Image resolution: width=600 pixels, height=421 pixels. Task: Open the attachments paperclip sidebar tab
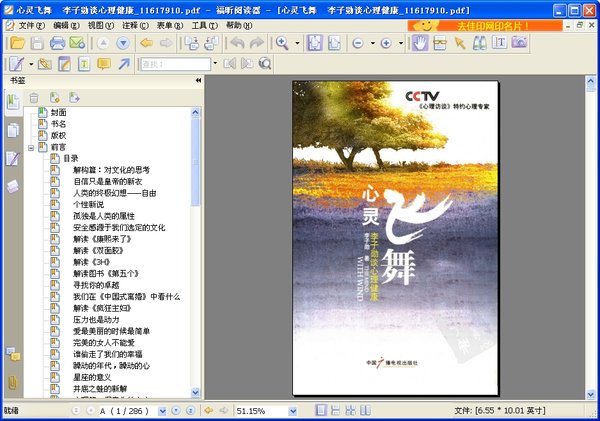point(13,382)
